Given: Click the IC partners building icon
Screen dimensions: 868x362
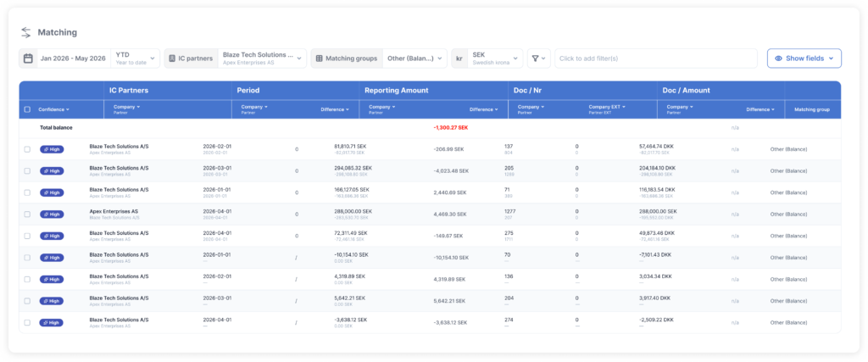Looking at the screenshot, I should (172, 58).
